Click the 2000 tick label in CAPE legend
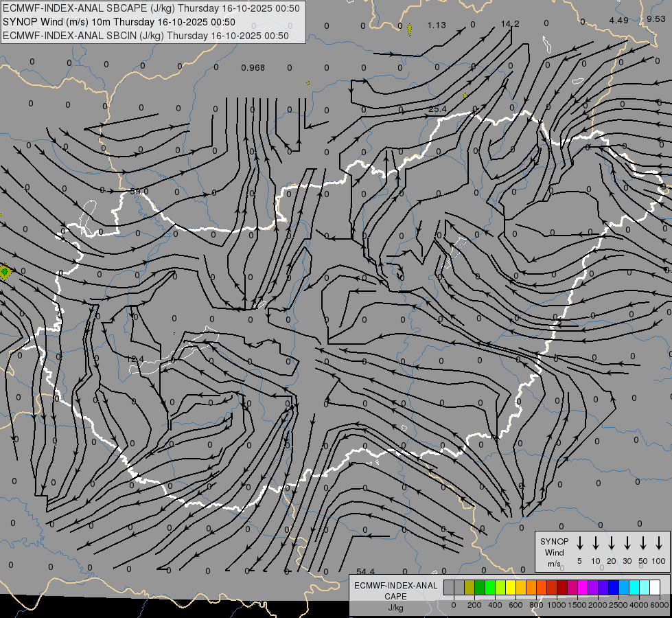 [597, 605]
